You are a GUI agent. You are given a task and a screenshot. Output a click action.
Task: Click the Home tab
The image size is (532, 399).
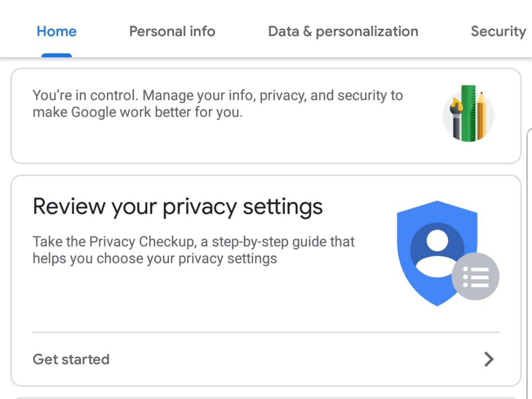coord(56,31)
